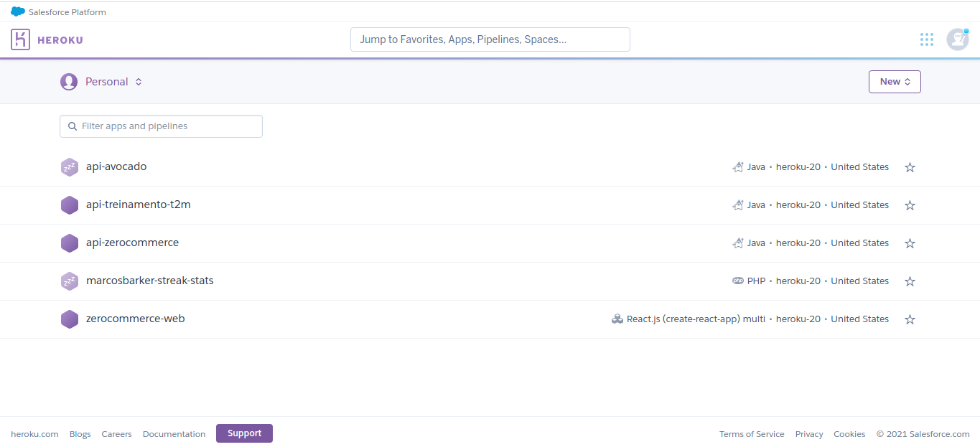Click the Support button in footer
980x447 pixels.
[x=244, y=433]
